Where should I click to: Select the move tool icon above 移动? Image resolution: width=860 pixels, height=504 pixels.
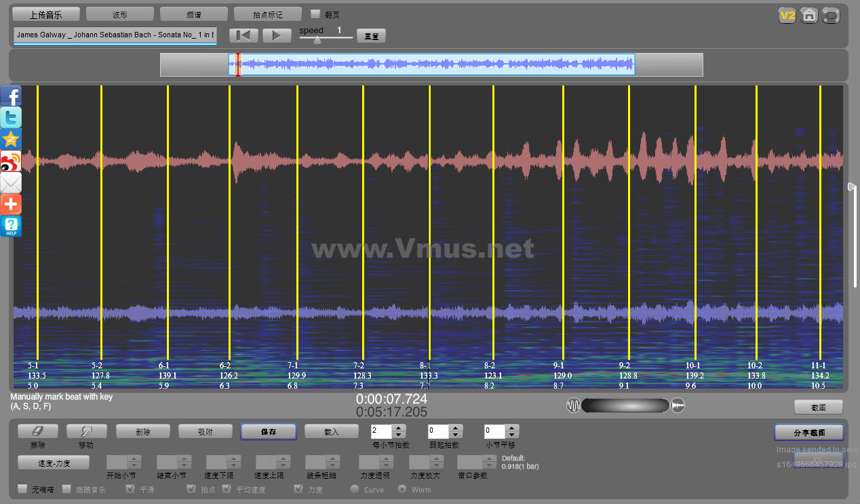pos(87,431)
